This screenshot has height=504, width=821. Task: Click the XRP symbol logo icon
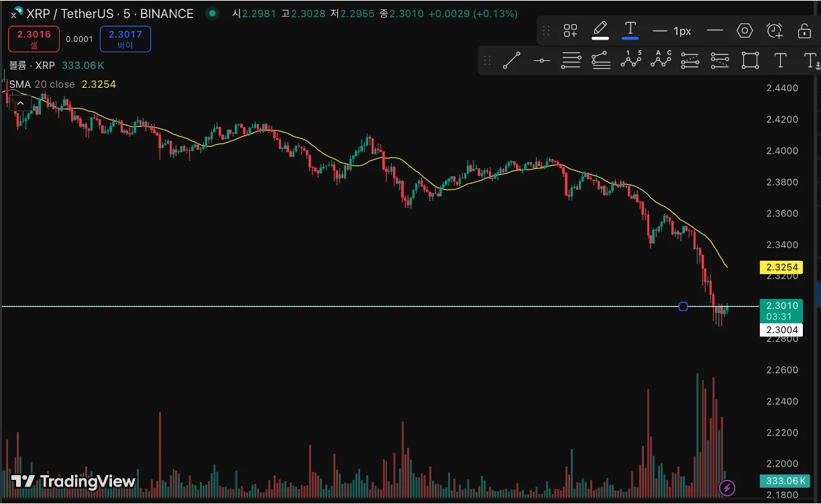tap(17, 12)
